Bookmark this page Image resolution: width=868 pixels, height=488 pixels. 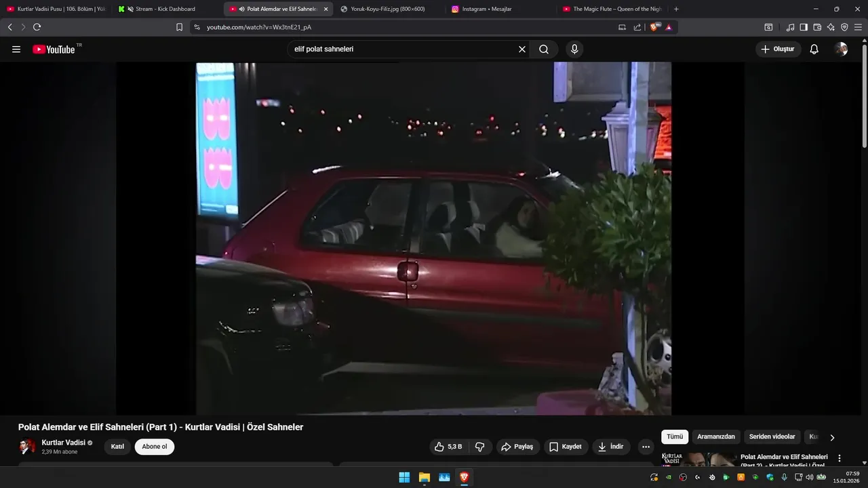[179, 27]
